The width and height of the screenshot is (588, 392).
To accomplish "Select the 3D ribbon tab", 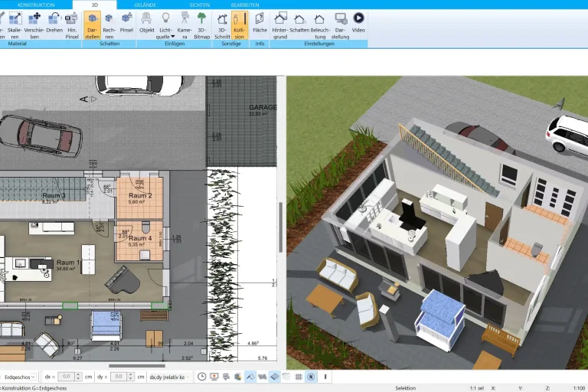I will (94, 5).
